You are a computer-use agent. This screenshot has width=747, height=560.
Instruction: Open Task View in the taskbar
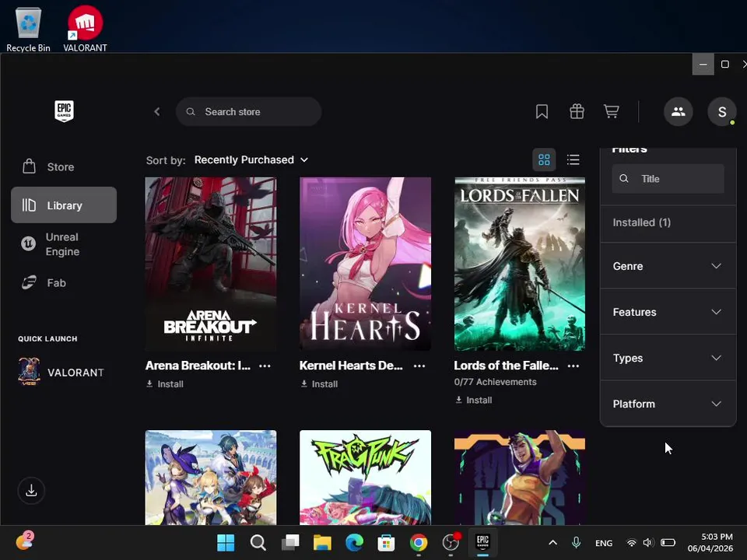[x=290, y=542]
